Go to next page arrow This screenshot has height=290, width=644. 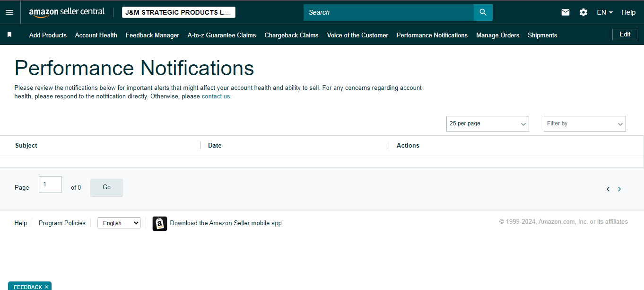[619, 189]
